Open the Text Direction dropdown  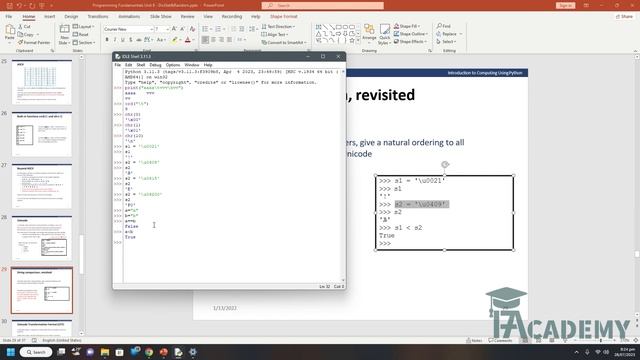279,27
